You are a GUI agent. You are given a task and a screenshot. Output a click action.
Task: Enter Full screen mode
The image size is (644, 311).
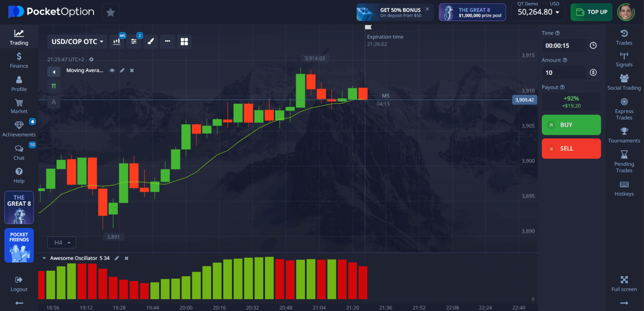pos(624,283)
